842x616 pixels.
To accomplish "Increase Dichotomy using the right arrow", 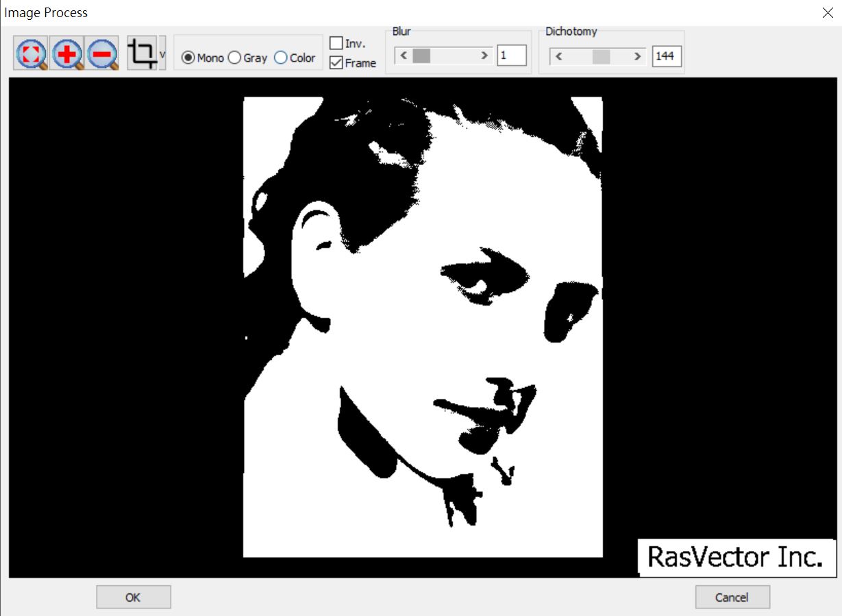I will 638,57.
